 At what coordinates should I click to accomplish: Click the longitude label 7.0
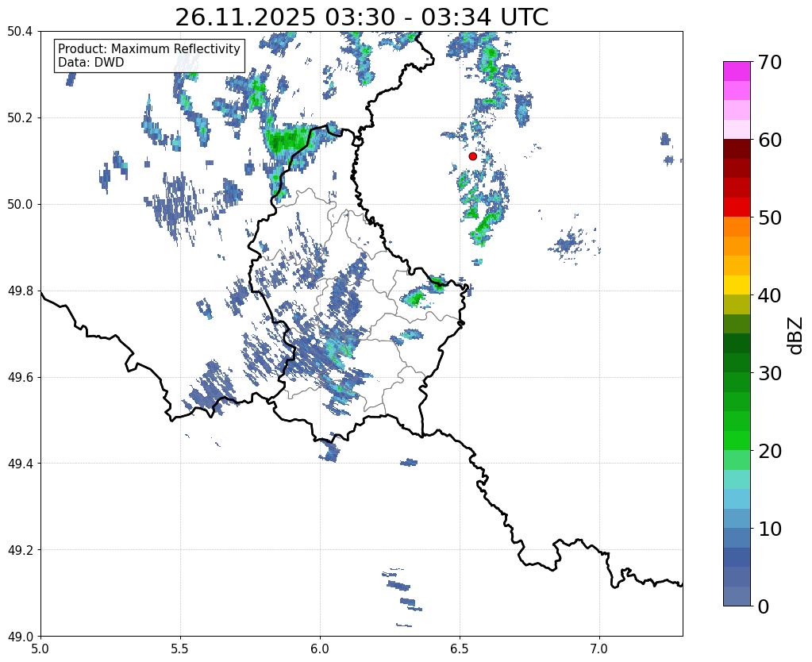point(599,649)
